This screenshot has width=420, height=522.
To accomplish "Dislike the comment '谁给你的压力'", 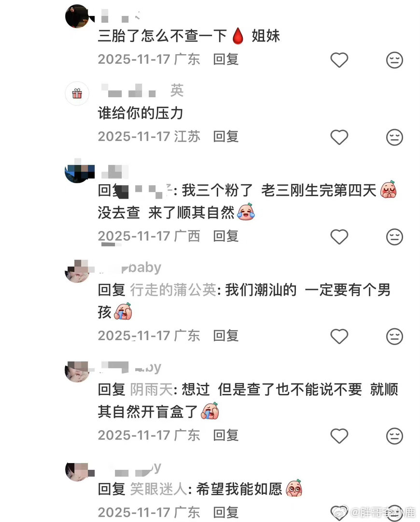I will (x=394, y=137).
